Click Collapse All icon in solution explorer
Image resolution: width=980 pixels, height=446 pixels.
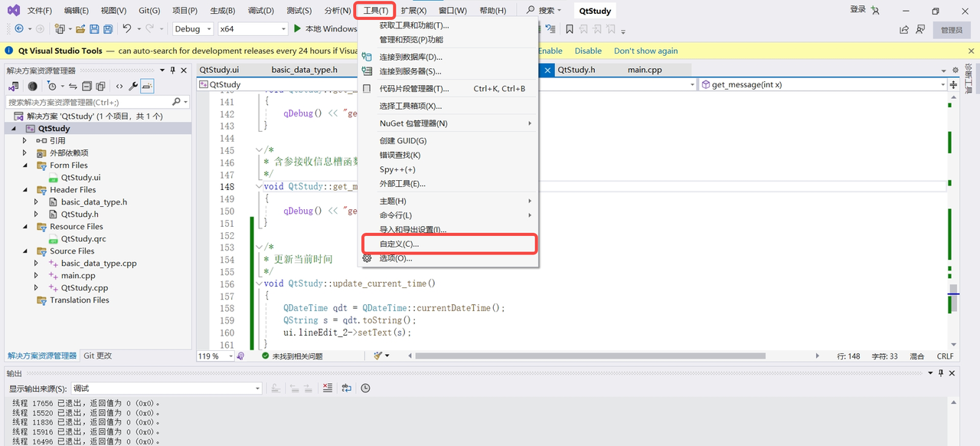click(x=87, y=86)
